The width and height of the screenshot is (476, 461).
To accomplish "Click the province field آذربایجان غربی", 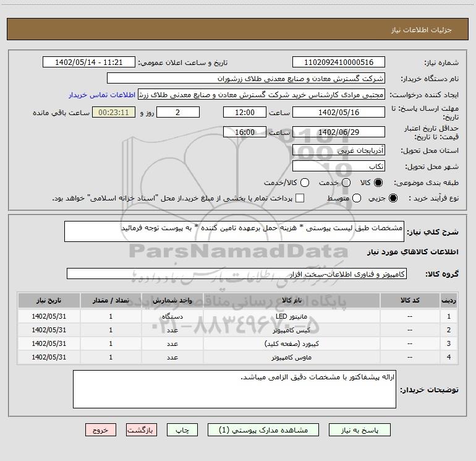I will point(339,150).
